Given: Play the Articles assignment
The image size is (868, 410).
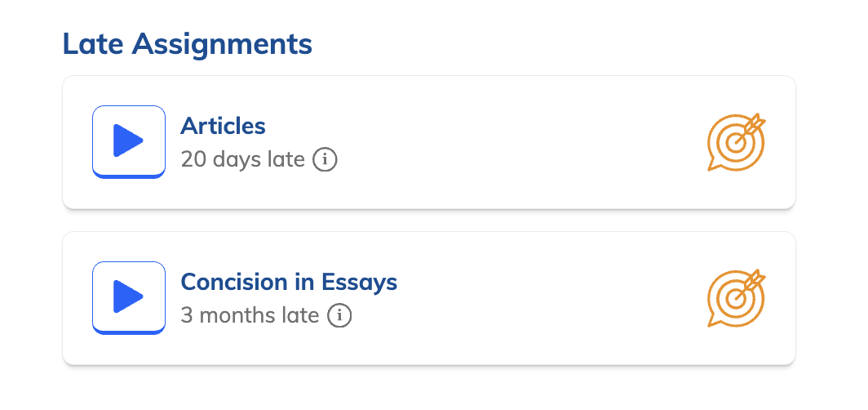Looking at the screenshot, I should (x=129, y=141).
